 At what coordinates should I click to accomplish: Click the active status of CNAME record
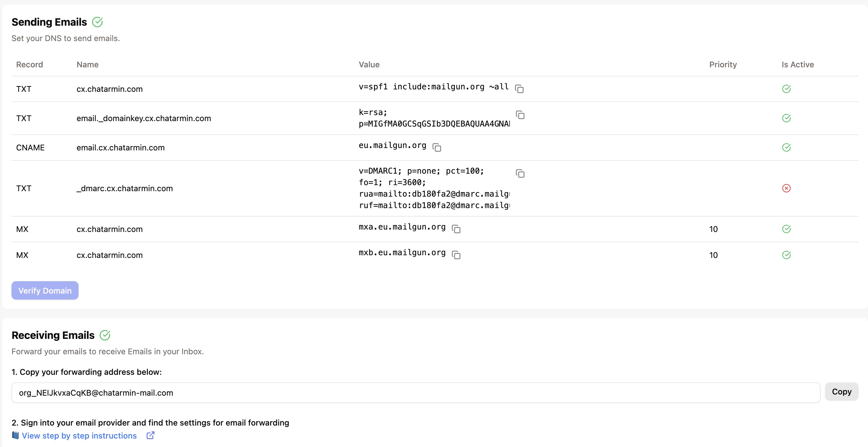pyautogui.click(x=786, y=148)
